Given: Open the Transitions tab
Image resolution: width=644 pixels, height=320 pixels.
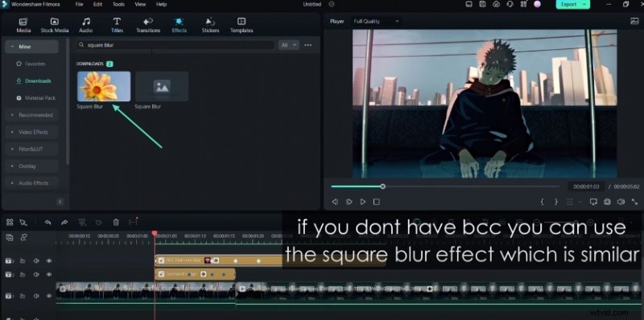Looking at the screenshot, I should pos(148,25).
